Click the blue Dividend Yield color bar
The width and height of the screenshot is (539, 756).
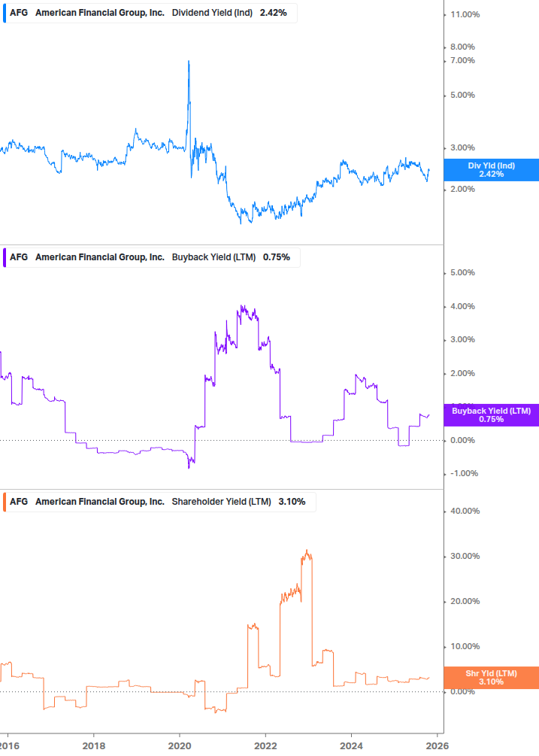click(x=5, y=14)
